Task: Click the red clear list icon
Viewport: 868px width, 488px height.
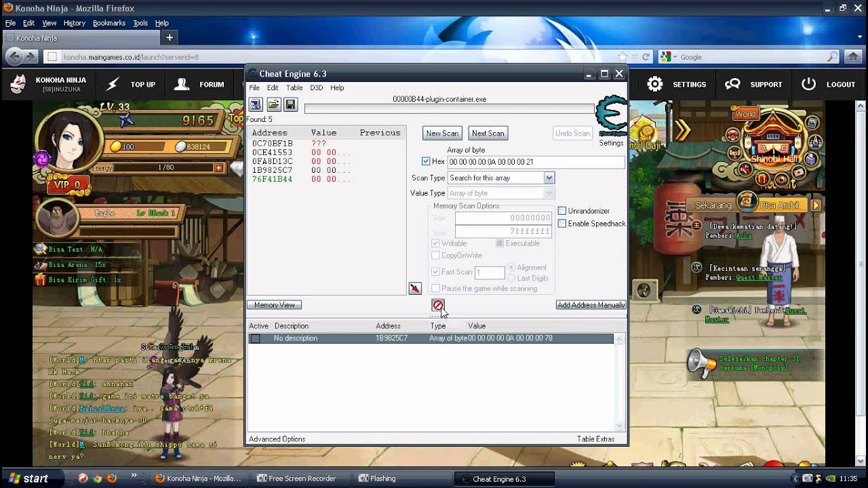Action: click(x=437, y=305)
